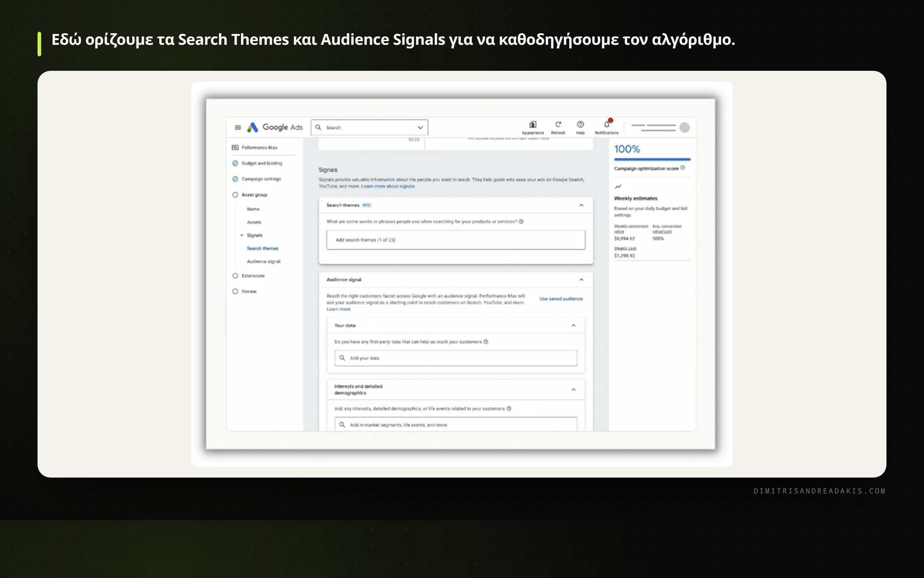This screenshot has height=578, width=924.
Task: Select the Review step
Action: coord(245,291)
